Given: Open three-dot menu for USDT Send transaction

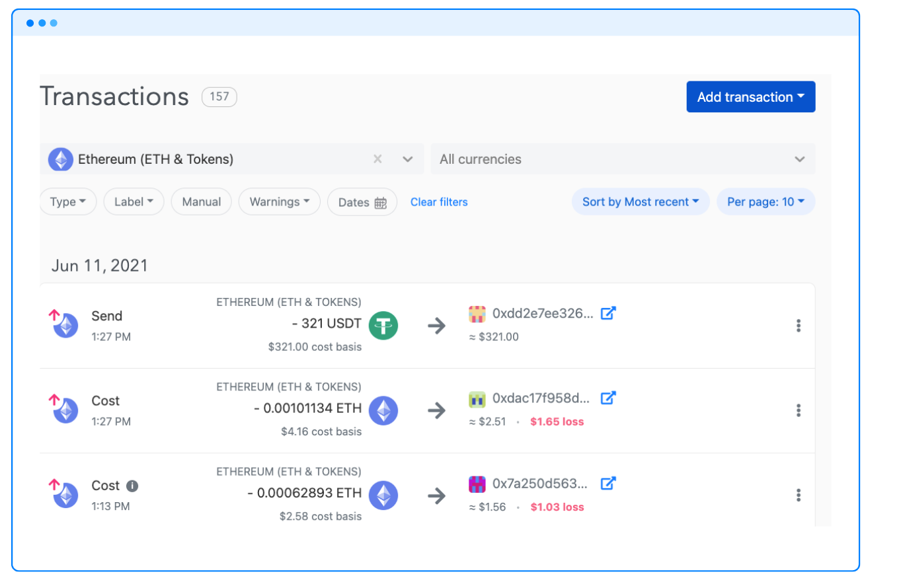Looking at the screenshot, I should [799, 326].
